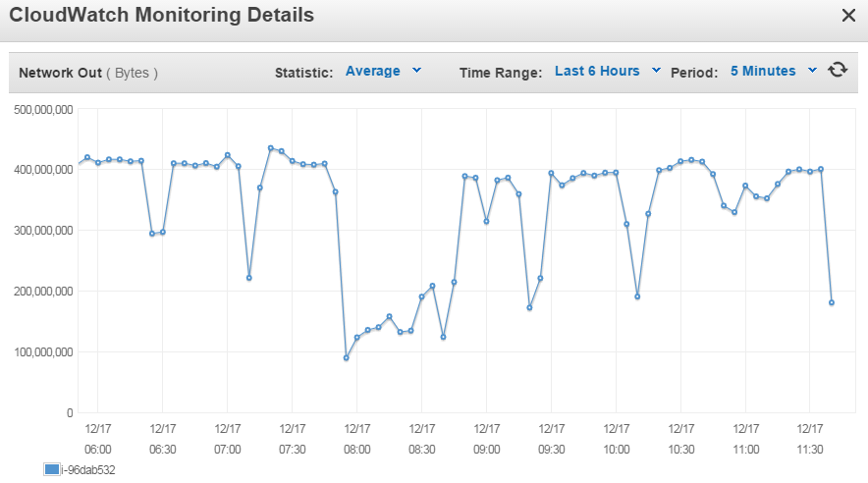
Task: Click the 07:30 x-axis time label
Action: tap(293, 450)
